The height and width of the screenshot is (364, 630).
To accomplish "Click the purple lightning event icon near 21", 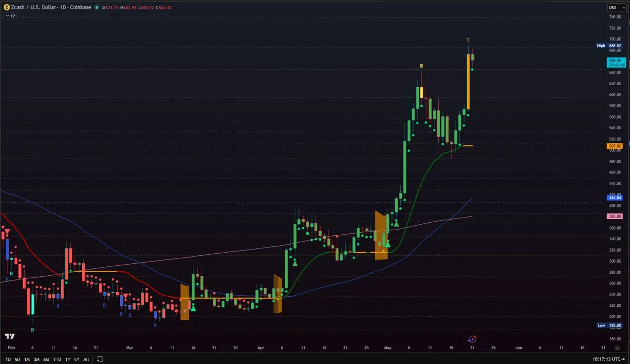I will tap(472, 339).
